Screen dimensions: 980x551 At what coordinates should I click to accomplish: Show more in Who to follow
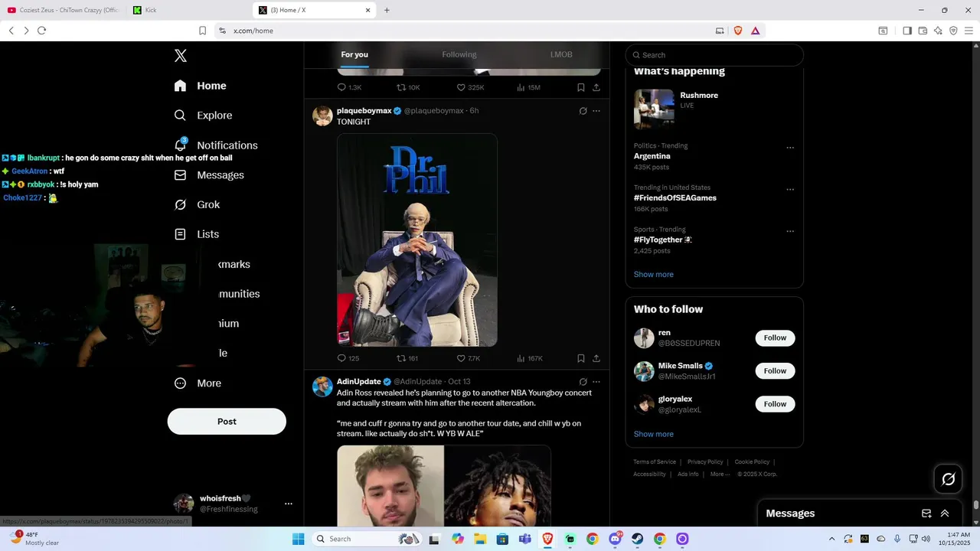tap(654, 435)
